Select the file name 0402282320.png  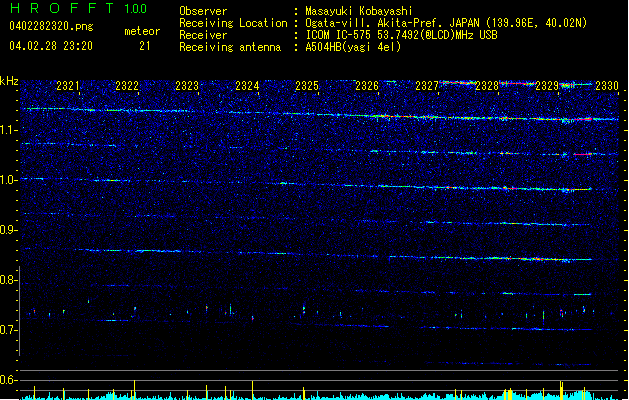pos(51,26)
